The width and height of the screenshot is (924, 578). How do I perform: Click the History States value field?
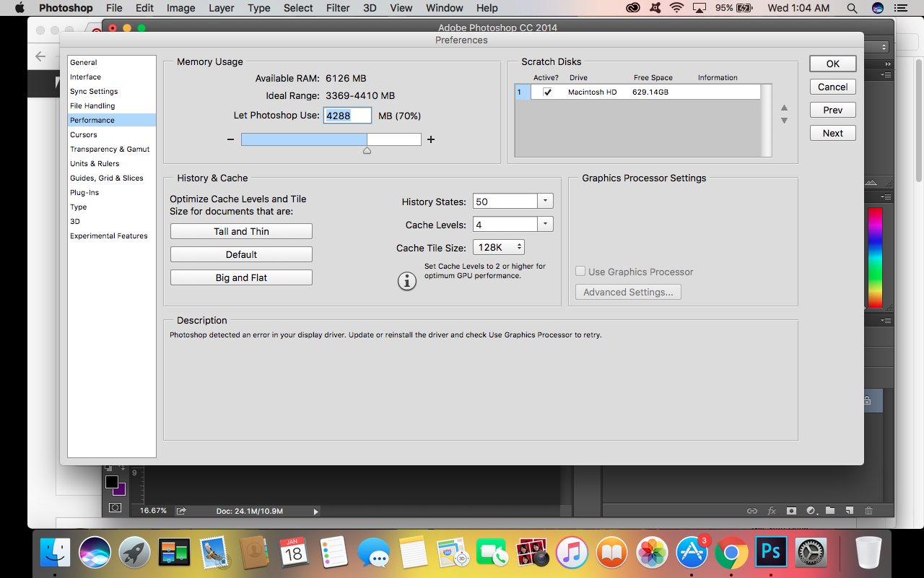[x=505, y=202]
